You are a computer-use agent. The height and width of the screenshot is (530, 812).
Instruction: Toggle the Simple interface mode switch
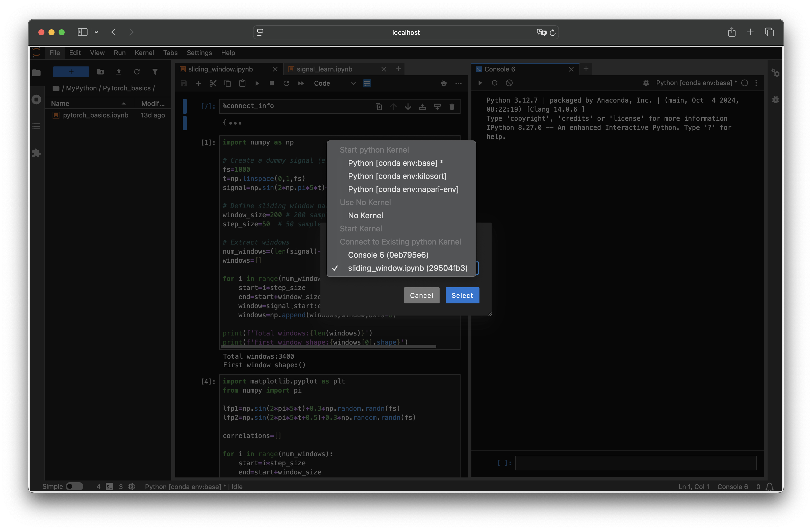(75, 486)
